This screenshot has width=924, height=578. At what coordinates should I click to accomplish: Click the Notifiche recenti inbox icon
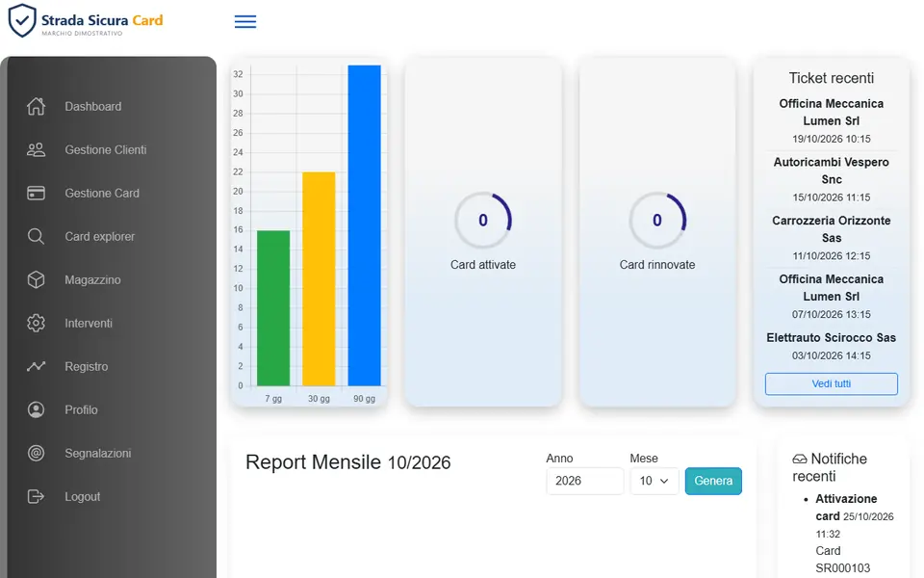point(800,459)
